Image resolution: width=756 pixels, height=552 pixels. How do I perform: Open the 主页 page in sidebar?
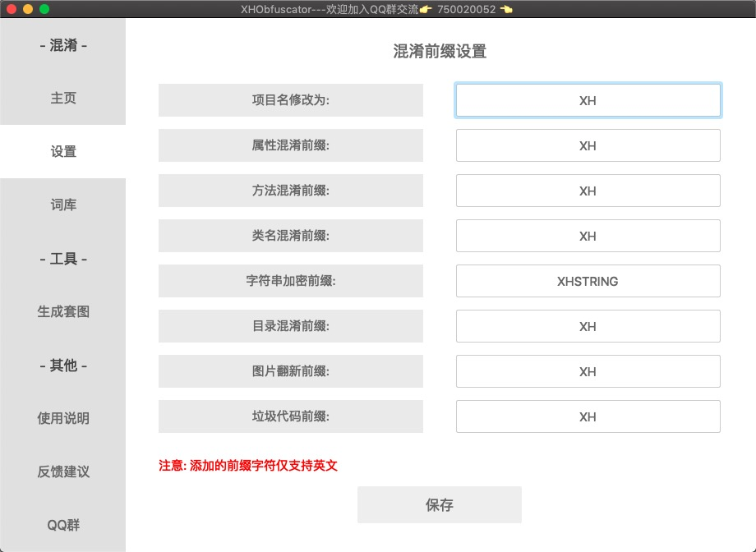[62, 99]
